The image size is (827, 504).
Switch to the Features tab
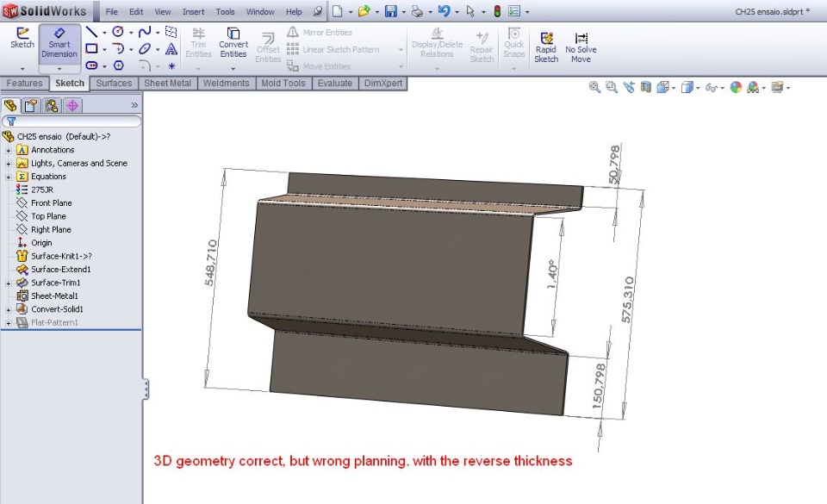(x=24, y=84)
